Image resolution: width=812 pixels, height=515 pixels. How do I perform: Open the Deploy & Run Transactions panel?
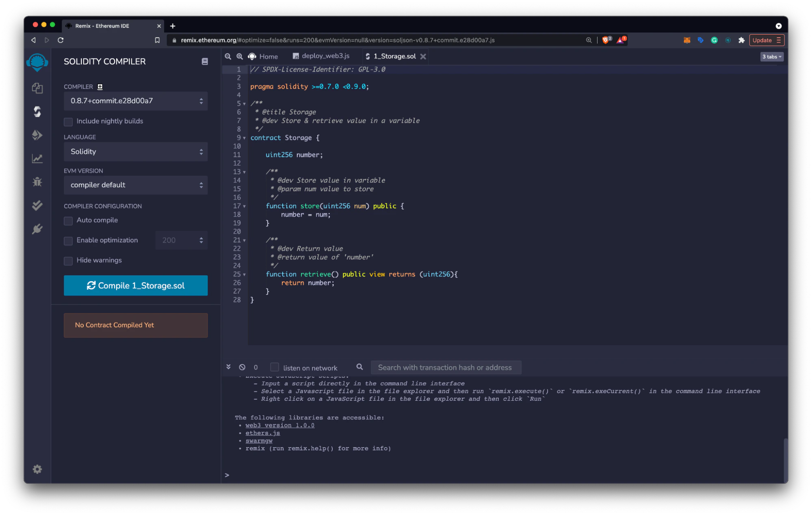click(x=37, y=135)
